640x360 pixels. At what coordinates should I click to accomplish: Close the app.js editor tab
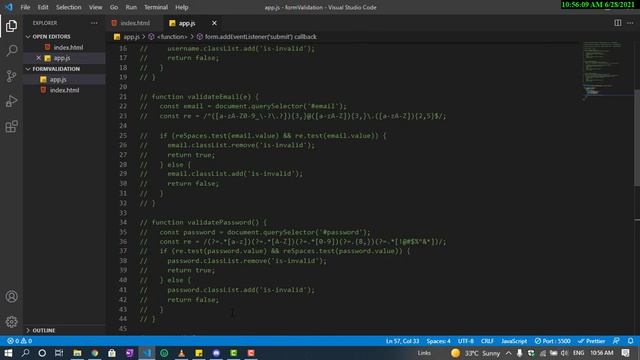(x=214, y=23)
